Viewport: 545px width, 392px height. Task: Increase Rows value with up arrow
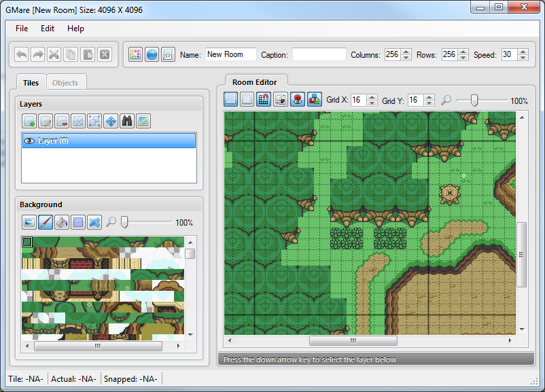coord(463,52)
